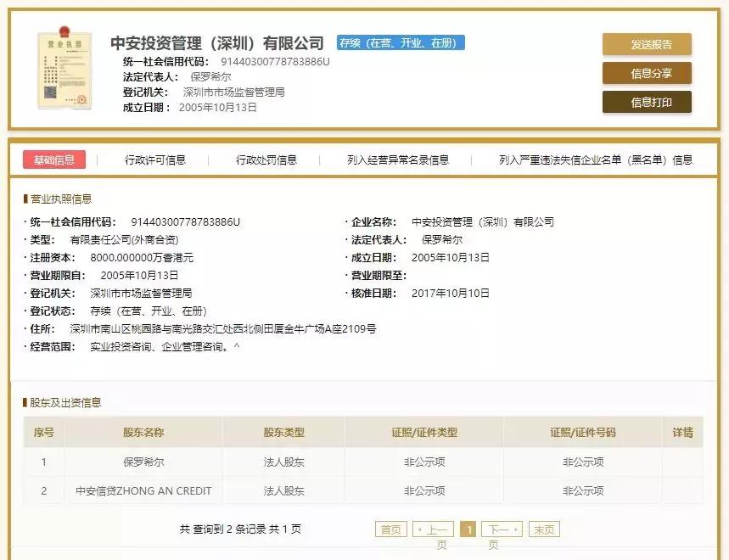Click 末页 to jump to last page
This screenshot has width=729, height=560.
(543, 529)
